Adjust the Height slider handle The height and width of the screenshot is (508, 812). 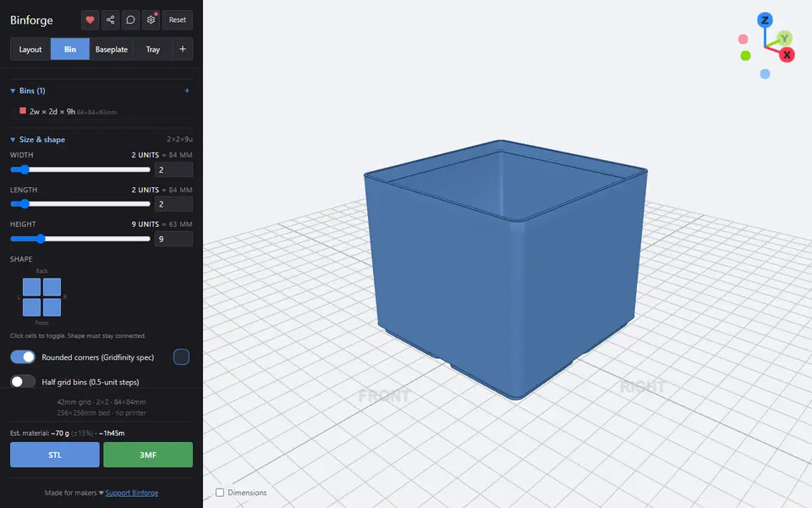tap(41, 239)
